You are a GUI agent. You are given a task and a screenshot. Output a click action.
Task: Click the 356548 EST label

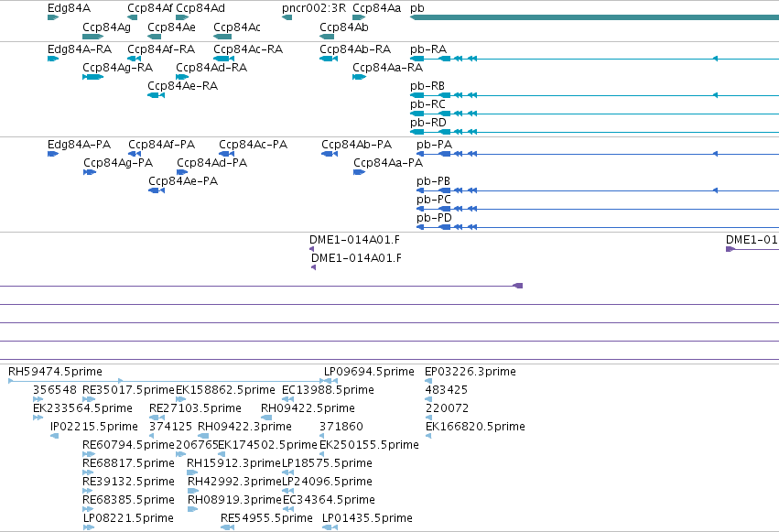pyautogui.click(x=55, y=390)
